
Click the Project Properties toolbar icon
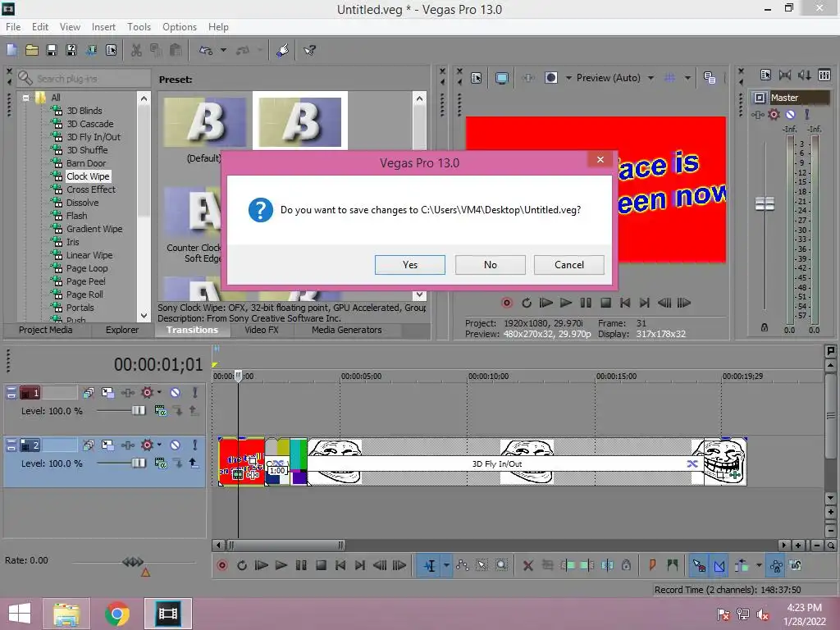pos(111,50)
